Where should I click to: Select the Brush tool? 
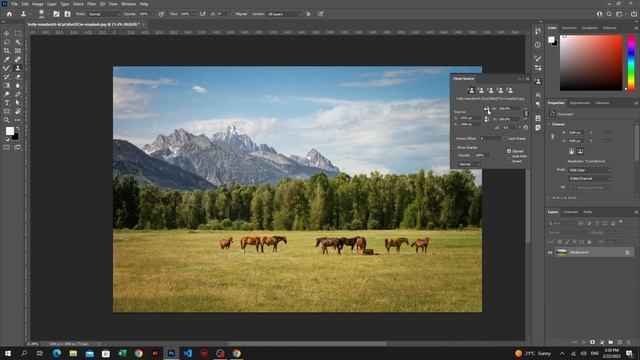[7, 68]
